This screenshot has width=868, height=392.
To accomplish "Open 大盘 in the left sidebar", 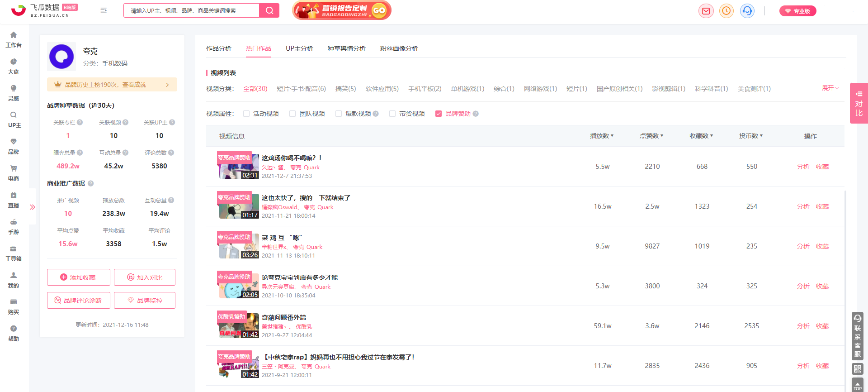I will 14,66.
